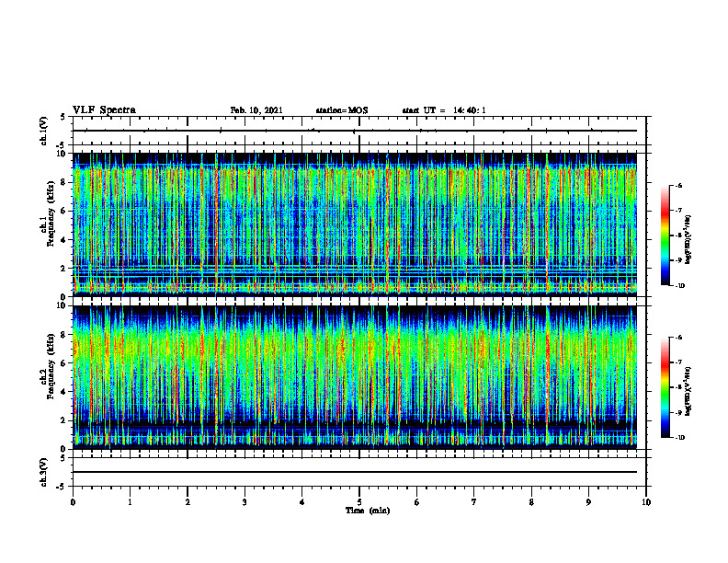Click the ch.1 spectrogram color bar

[x=665, y=236]
